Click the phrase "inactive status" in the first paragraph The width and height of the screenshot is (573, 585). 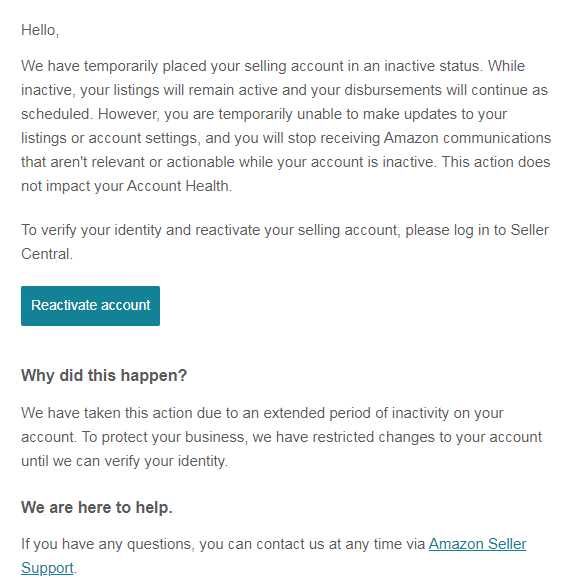433,66
